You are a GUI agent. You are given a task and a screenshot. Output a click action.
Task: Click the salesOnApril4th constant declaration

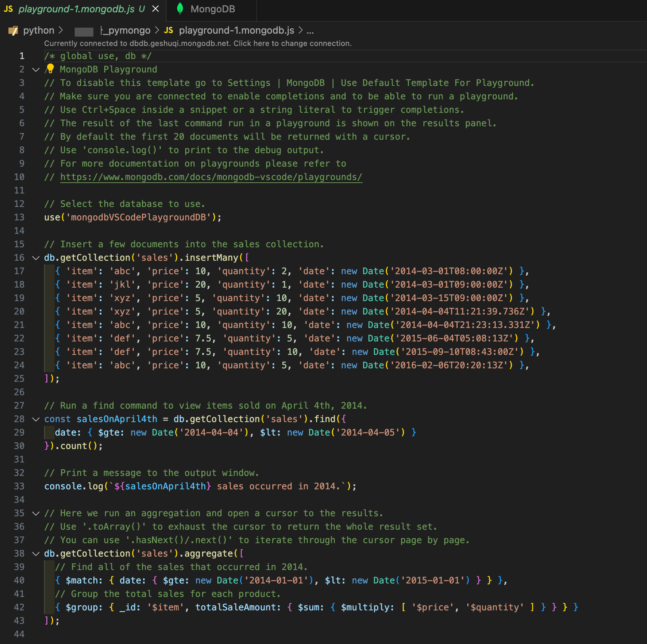click(x=117, y=419)
